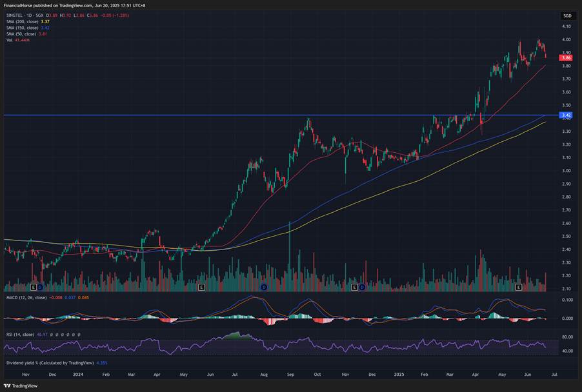Click the MACD histogram value −0.008

[x=56, y=297]
